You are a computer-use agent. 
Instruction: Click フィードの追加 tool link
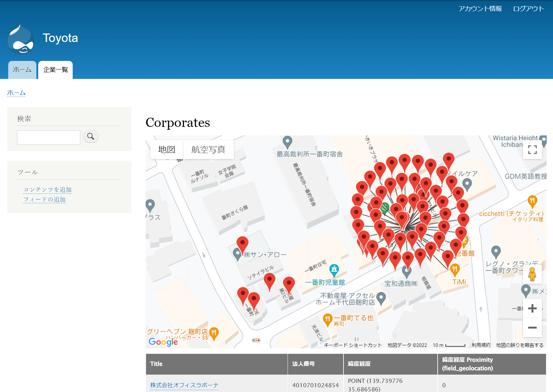(x=45, y=199)
